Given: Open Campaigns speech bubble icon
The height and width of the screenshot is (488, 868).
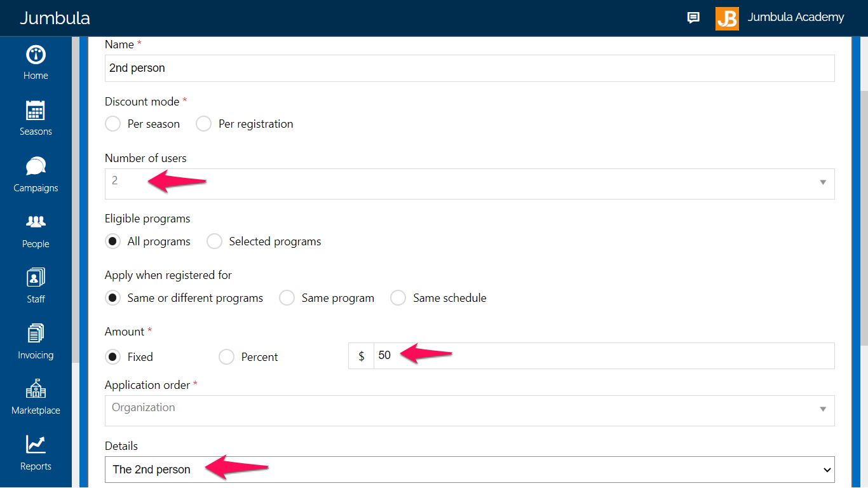Looking at the screenshot, I should [x=36, y=166].
